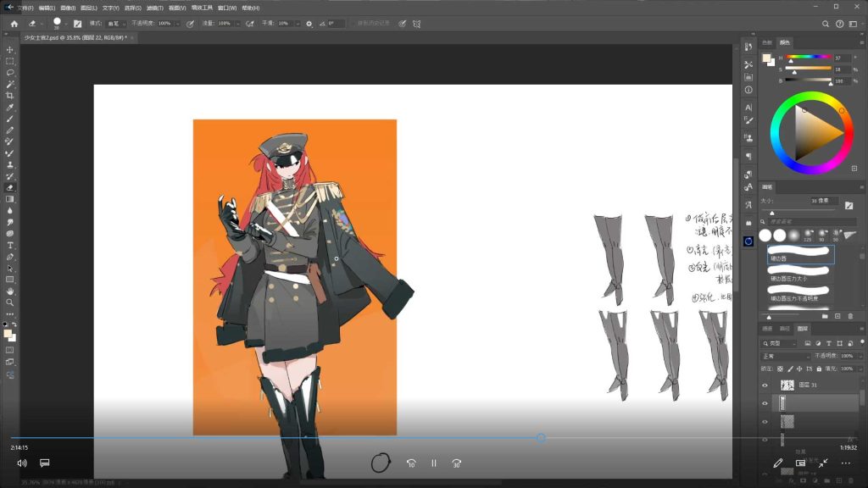Select the Gradient tool
Screen dimensions: 868x488
pyautogui.click(x=10, y=199)
